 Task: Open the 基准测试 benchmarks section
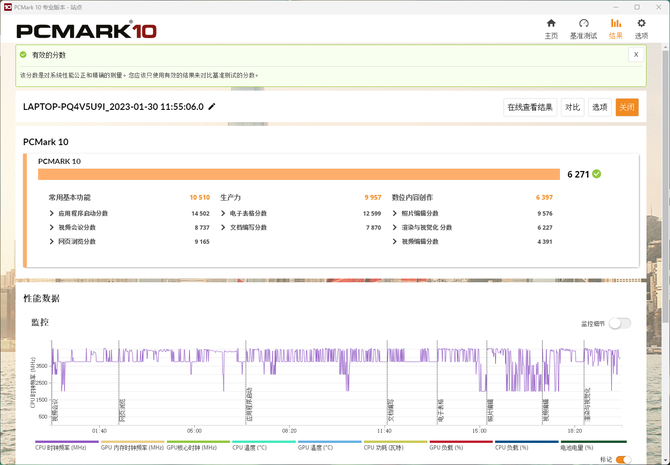[583, 29]
